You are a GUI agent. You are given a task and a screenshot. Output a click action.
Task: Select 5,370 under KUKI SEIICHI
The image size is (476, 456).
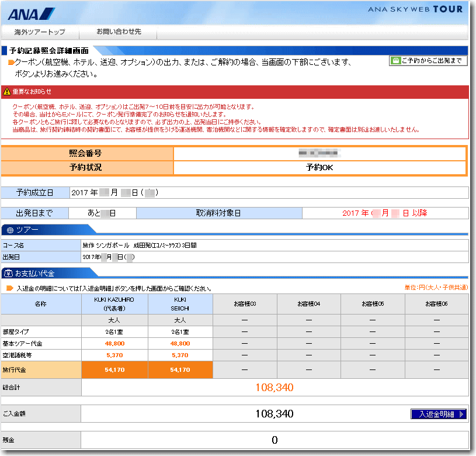pyautogui.click(x=180, y=355)
